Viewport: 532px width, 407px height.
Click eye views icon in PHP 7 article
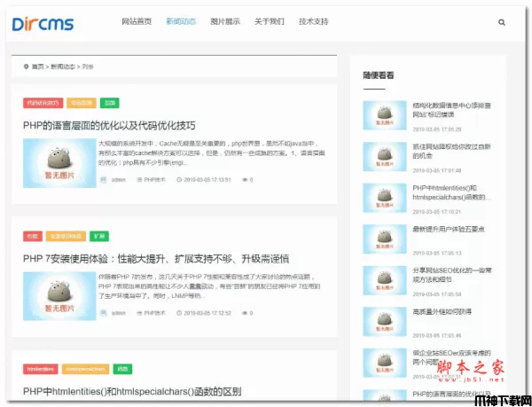245,313
